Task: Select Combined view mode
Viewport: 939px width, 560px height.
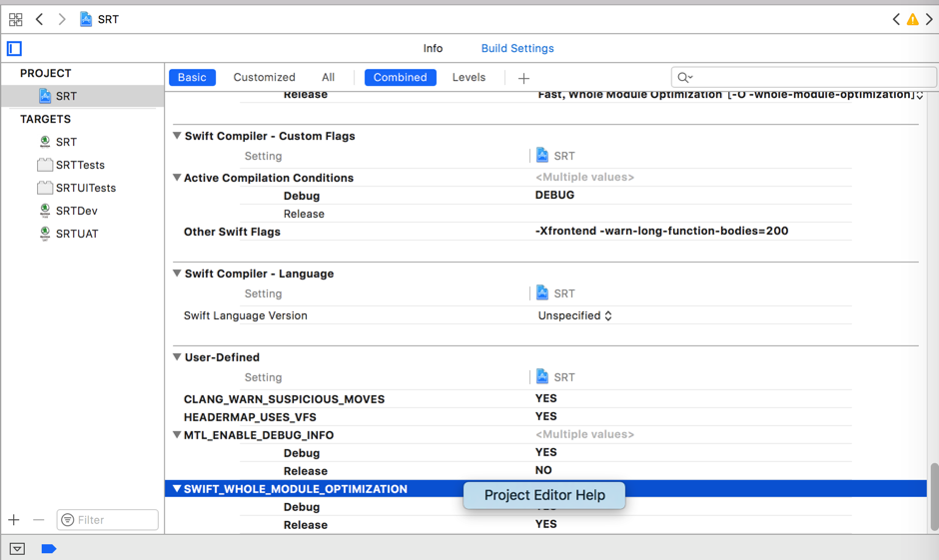Action: click(x=400, y=77)
